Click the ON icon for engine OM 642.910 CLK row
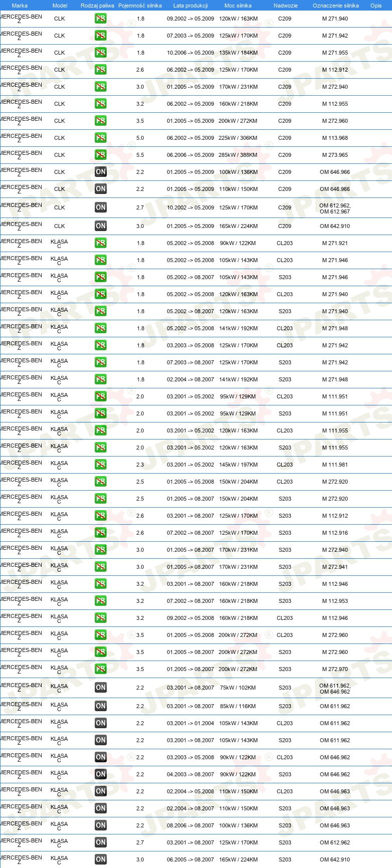The width and height of the screenshot is (392, 868). 101,226
